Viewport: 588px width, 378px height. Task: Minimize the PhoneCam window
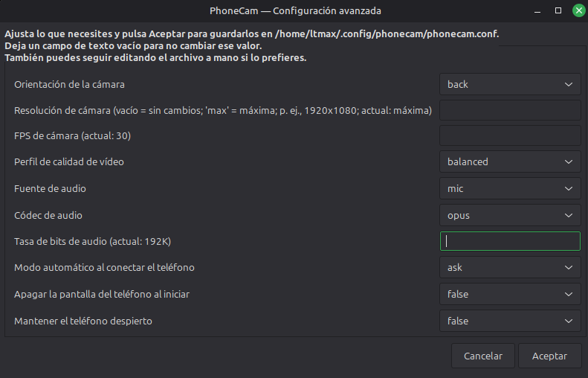pos(537,11)
